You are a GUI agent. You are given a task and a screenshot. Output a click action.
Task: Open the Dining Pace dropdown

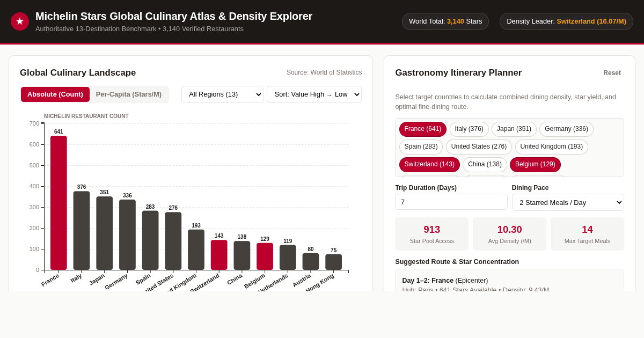click(x=568, y=202)
